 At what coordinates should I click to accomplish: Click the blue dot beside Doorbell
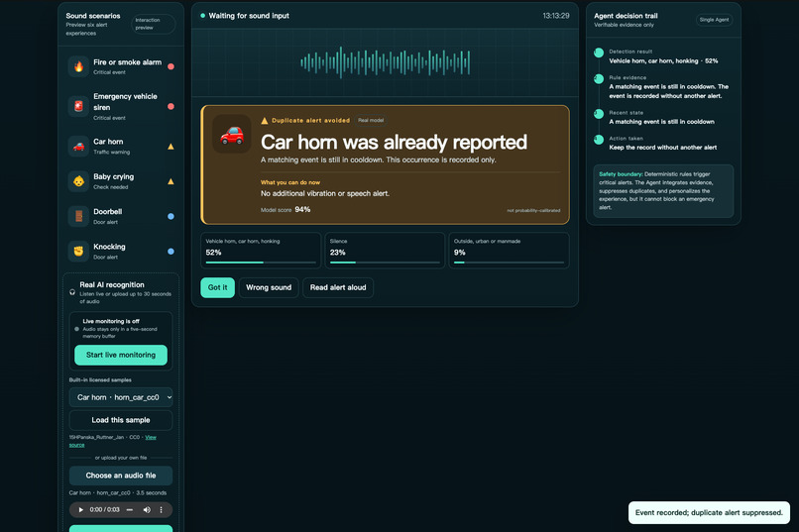coord(171,216)
